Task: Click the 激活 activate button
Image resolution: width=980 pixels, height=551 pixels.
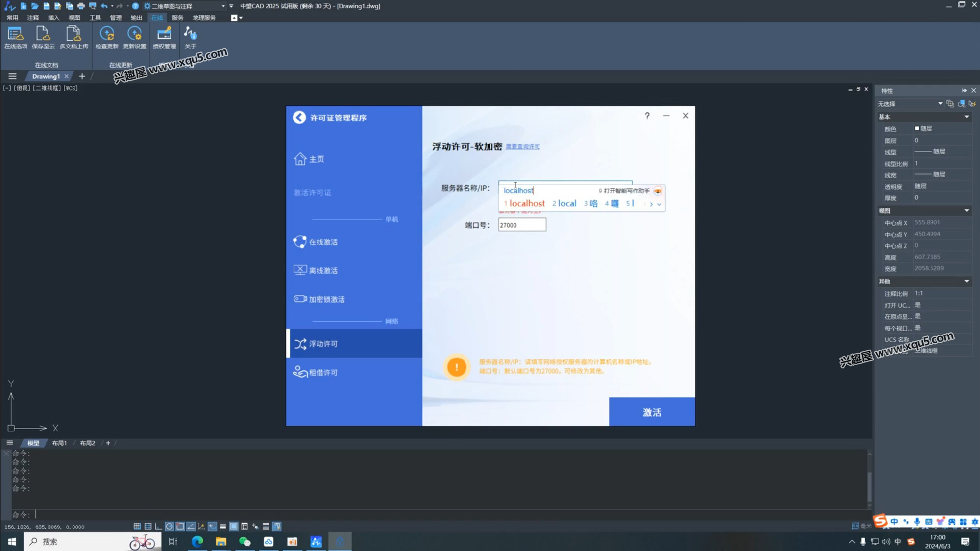Action: pyautogui.click(x=652, y=412)
